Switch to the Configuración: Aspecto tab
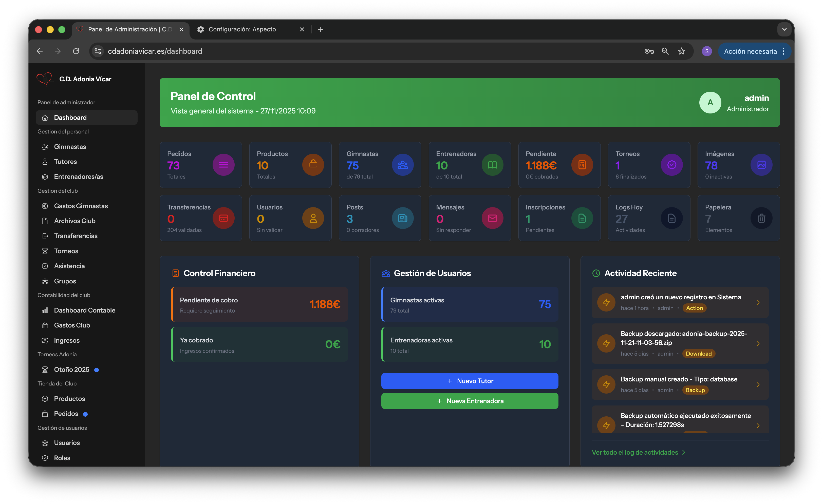823x504 pixels. pos(242,29)
